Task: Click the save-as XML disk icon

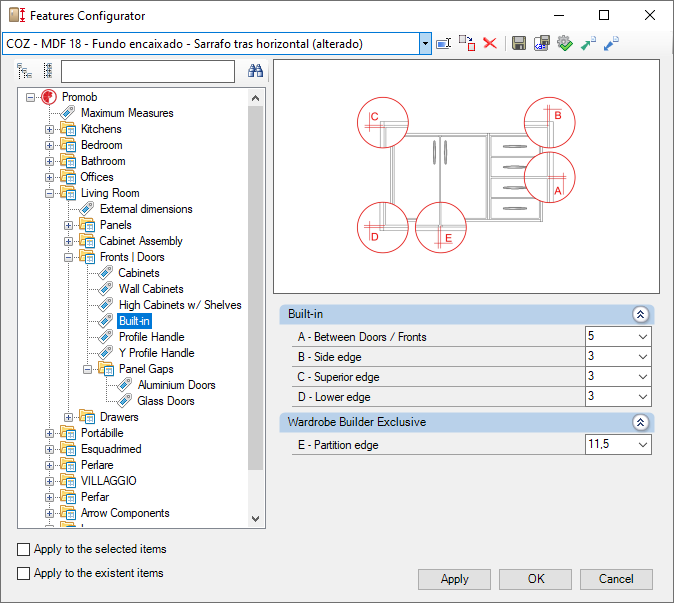Action: coord(542,43)
